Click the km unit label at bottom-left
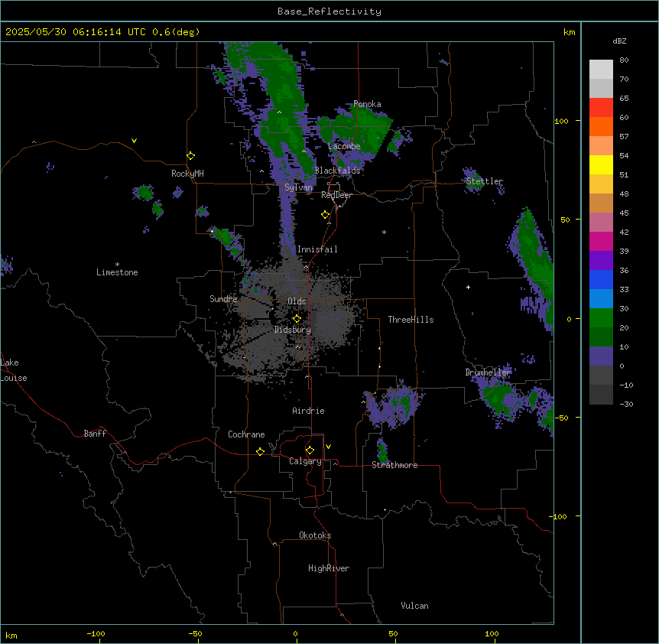The image size is (659, 644). pyautogui.click(x=11, y=636)
